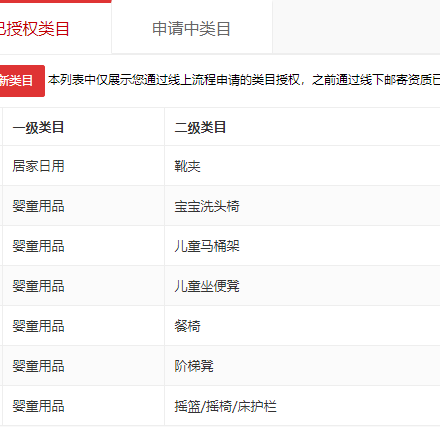
Task: Click 婴童用品 beside 儿童马桶架
Action: (x=38, y=246)
